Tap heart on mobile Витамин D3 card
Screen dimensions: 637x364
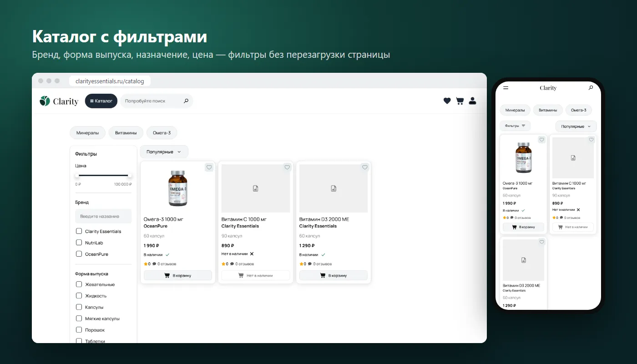point(541,242)
